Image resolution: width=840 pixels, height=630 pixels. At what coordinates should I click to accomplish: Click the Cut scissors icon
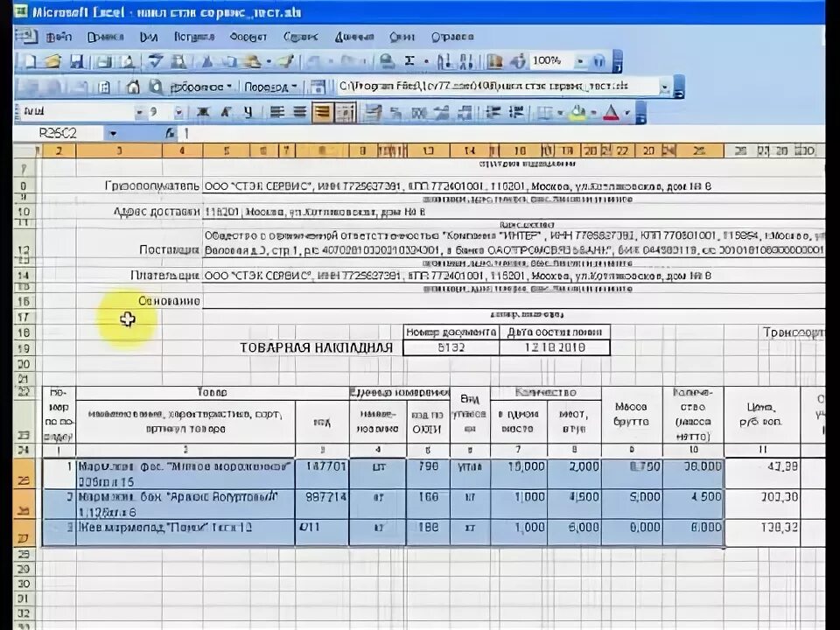click(207, 61)
